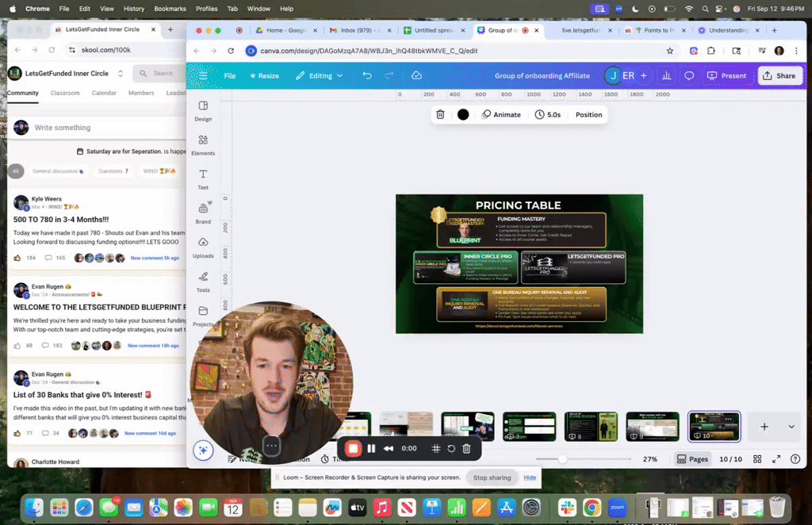Viewport: 812px width, 525px height.
Task: Switch to the Home - Google Drive tab
Action: pos(286,31)
